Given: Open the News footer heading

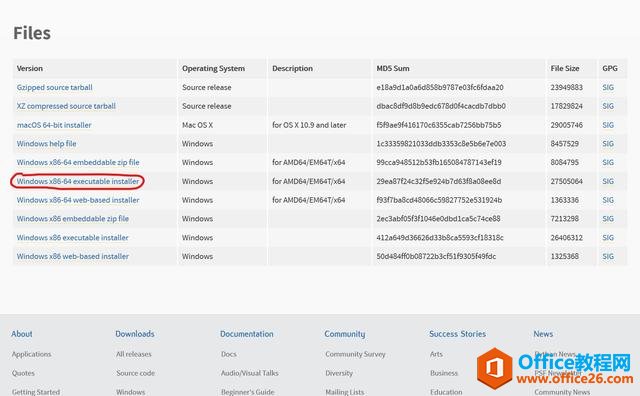Looking at the screenshot, I should pyautogui.click(x=543, y=334).
